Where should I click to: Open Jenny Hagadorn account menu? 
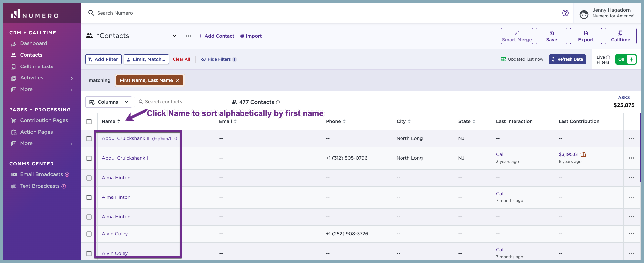(x=607, y=13)
